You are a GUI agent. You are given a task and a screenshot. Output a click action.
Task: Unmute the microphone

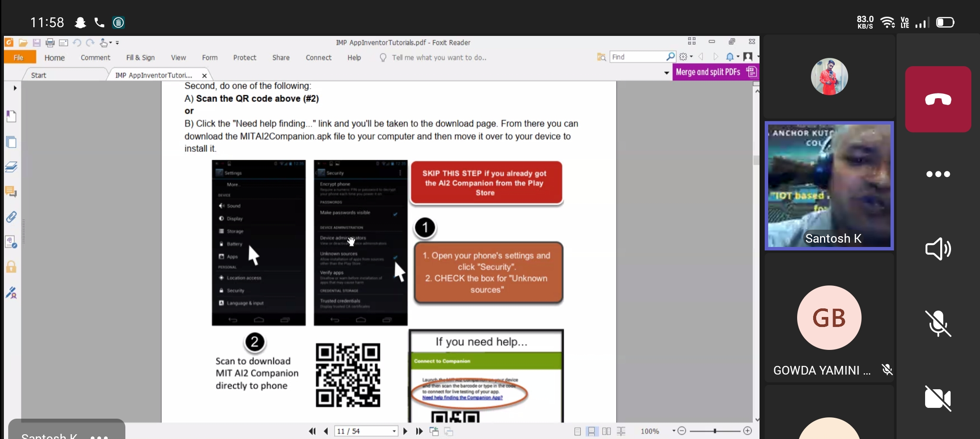938,323
